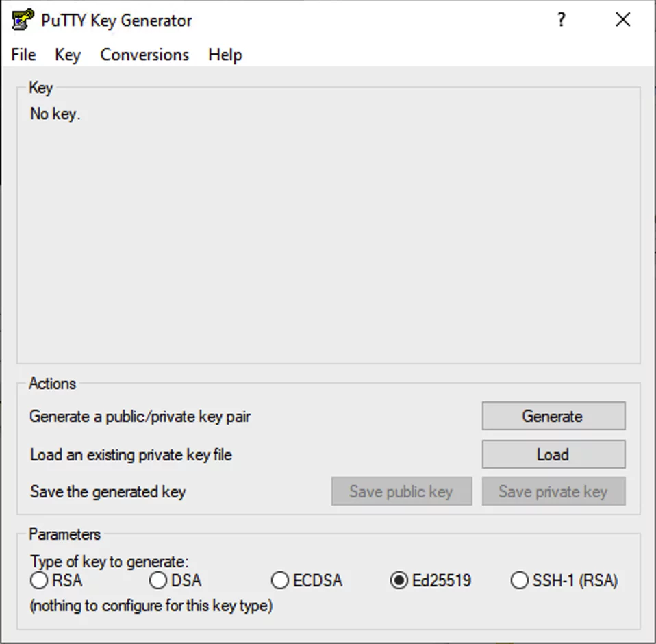Click the Generate button

(x=553, y=416)
